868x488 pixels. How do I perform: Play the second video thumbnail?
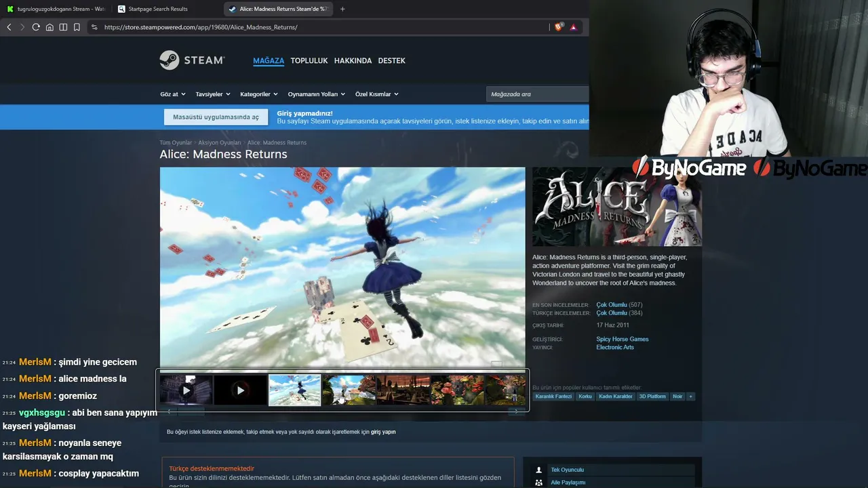241,390
